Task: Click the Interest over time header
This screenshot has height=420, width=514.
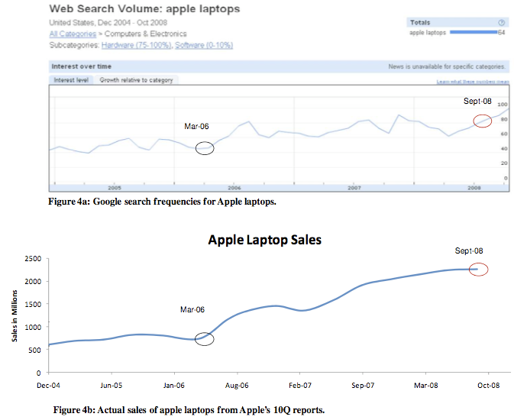Action: click(82, 66)
